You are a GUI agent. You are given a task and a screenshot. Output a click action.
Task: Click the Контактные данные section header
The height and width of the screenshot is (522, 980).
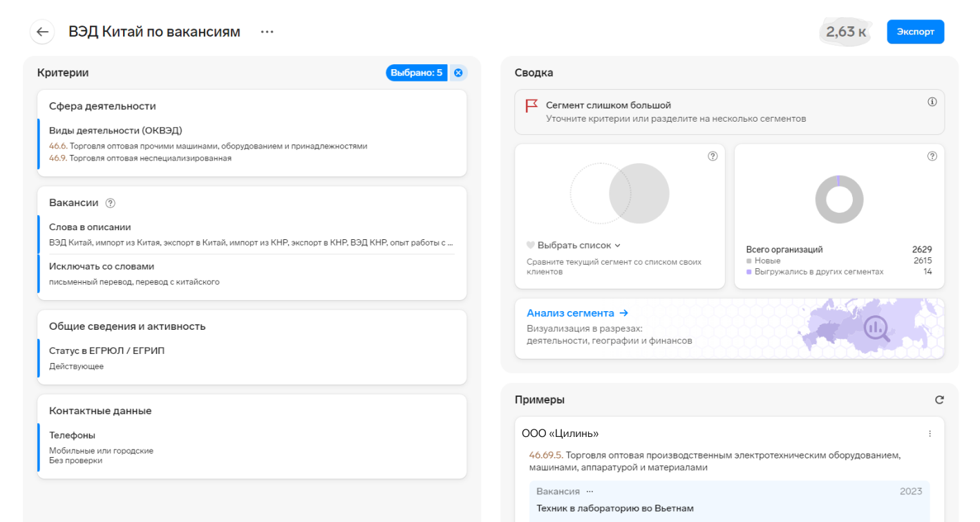click(100, 411)
